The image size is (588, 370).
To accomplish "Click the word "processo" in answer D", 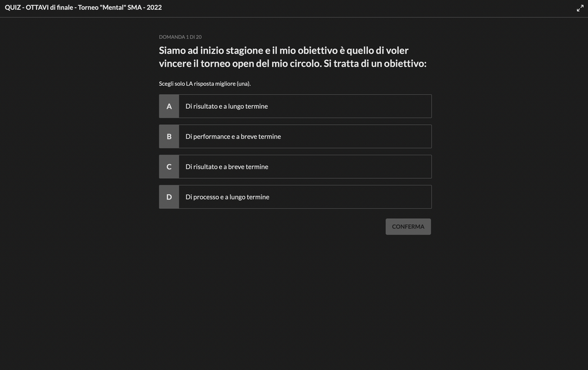I will point(206,197).
